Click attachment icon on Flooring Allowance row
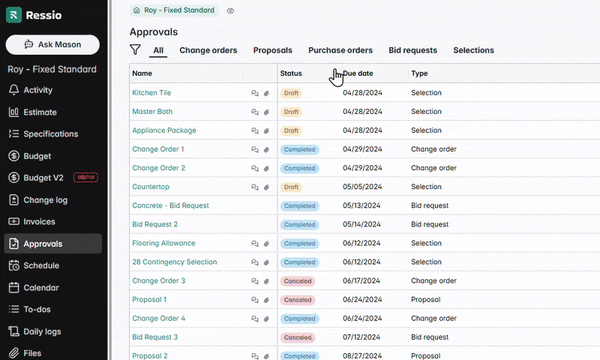Viewport: 600px width, 360px height. click(266, 243)
